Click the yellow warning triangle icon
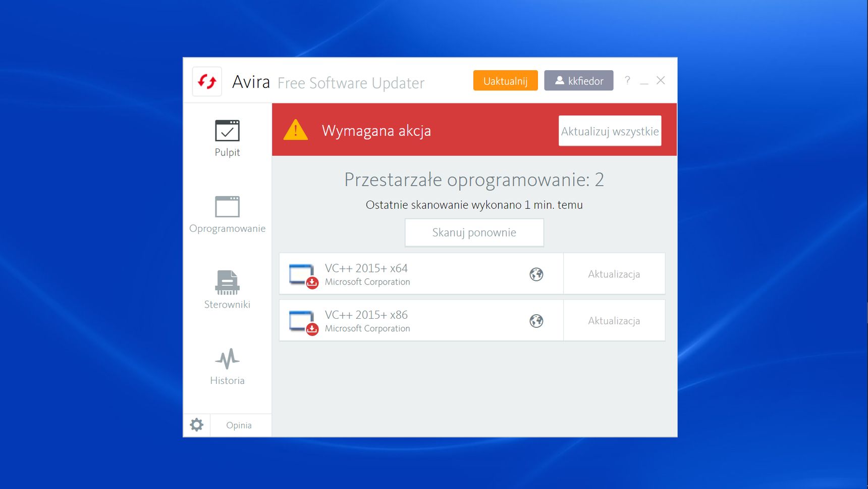The image size is (868, 489). pyautogui.click(x=296, y=130)
